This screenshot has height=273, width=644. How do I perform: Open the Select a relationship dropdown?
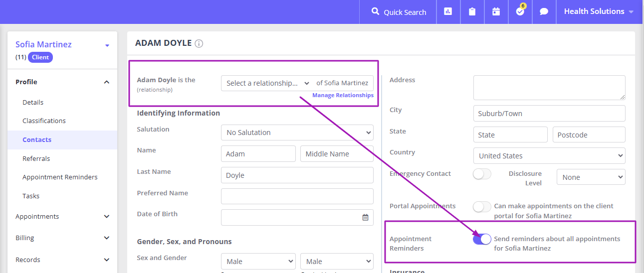[267, 83]
